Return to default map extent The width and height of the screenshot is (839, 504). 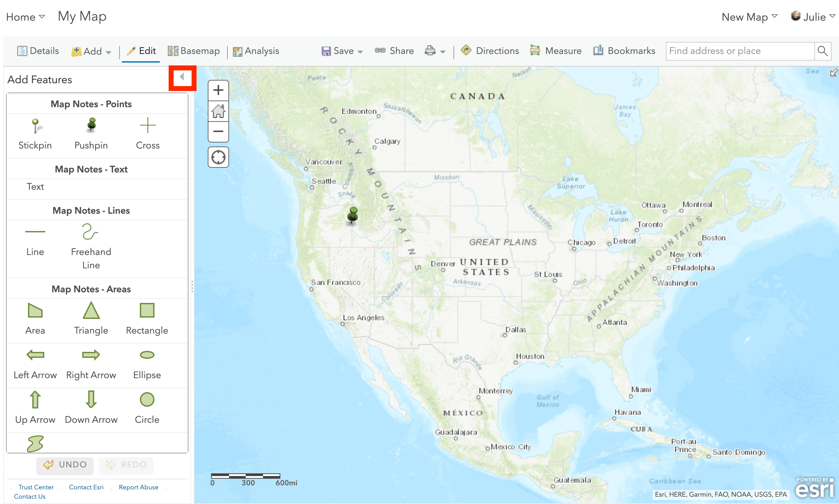(x=218, y=111)
